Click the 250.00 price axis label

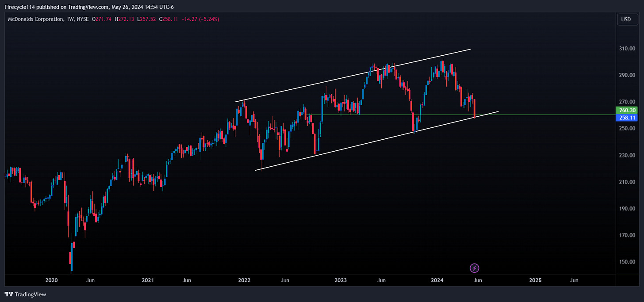point(627,129)
